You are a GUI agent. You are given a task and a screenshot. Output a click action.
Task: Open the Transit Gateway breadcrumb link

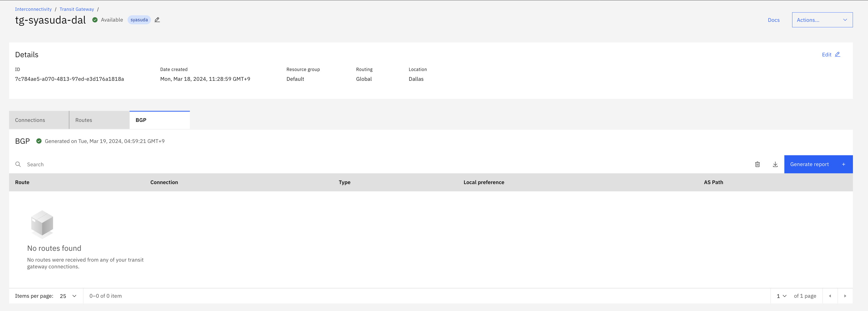coord(77,9)
